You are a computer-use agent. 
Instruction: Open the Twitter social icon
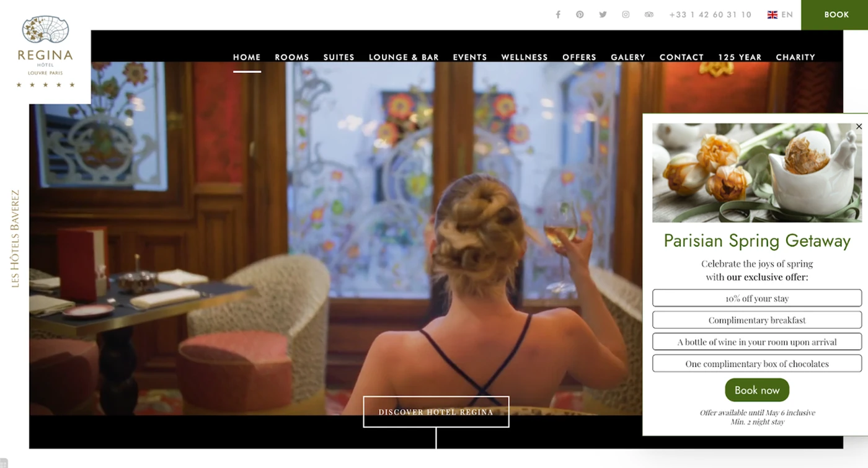click(603, 15)
